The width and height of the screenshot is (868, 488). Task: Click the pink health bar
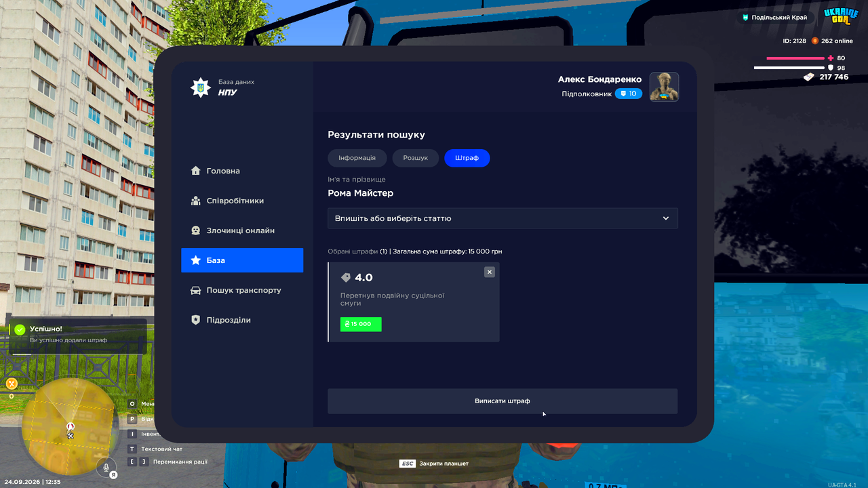click(x=795, y=58)
